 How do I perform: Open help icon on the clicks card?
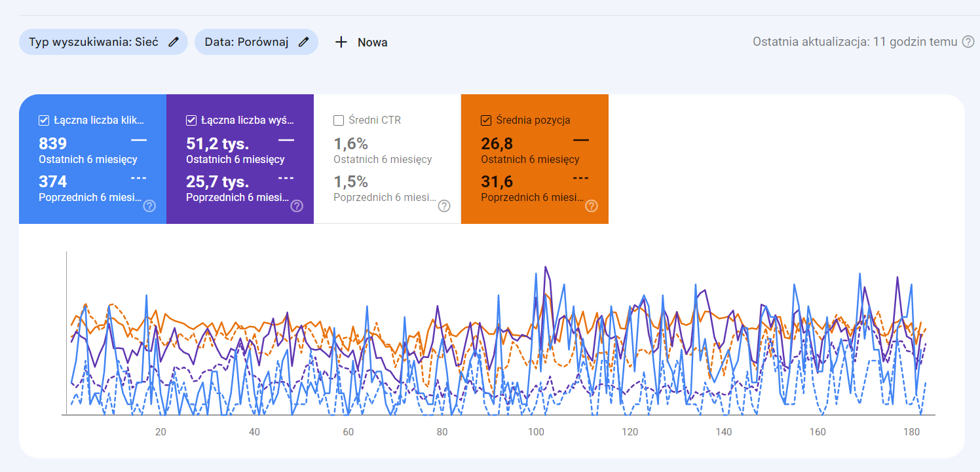click(149, 206)
